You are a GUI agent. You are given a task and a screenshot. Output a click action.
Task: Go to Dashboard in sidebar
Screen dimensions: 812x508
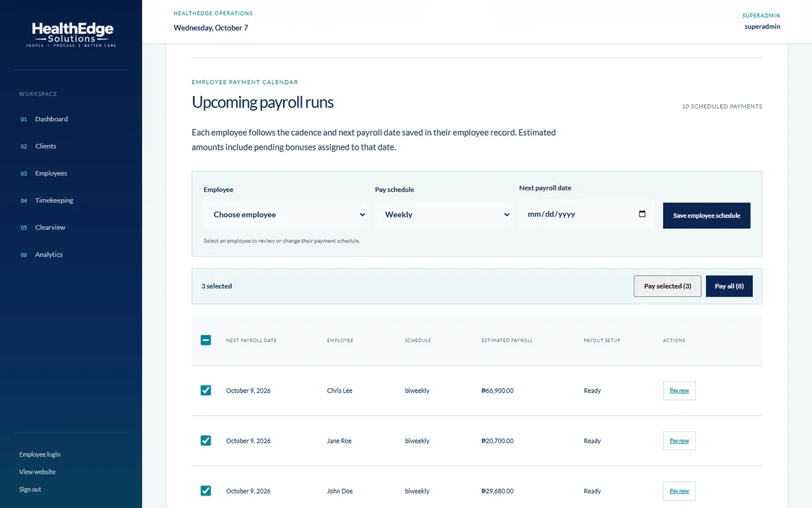click(x=51, y=119)
